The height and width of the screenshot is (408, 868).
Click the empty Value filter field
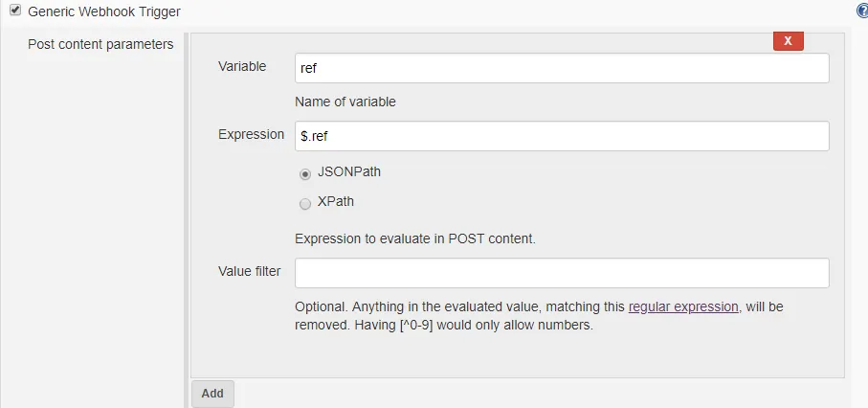pyautogui.click(x=561, y=273)
